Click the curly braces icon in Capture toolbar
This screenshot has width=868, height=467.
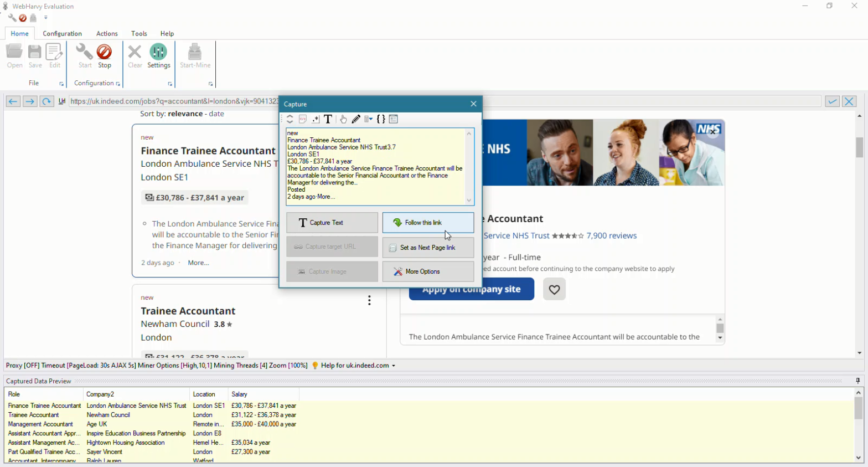381,119
